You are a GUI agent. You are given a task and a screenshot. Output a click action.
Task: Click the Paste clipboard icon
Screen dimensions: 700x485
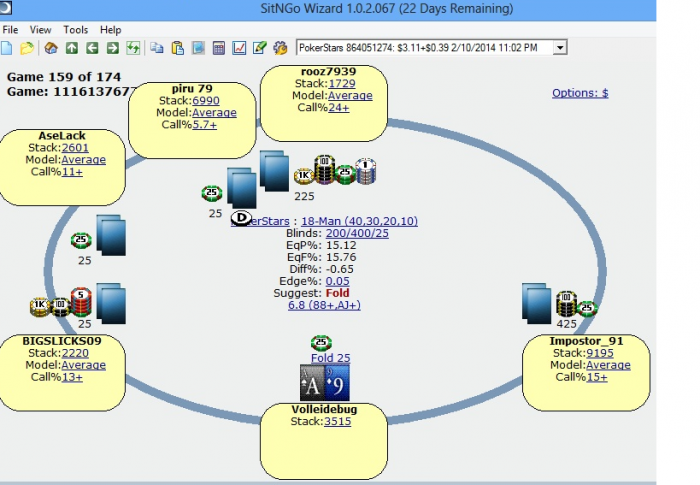click(178, 48)
